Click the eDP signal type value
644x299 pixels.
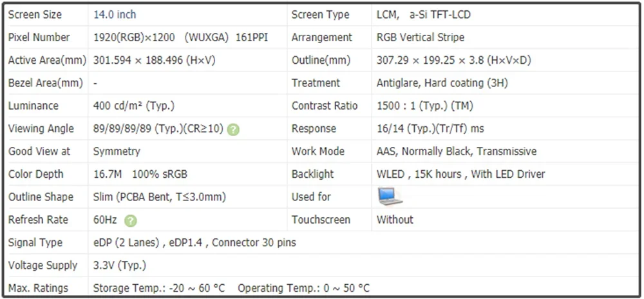pos(194,243)
